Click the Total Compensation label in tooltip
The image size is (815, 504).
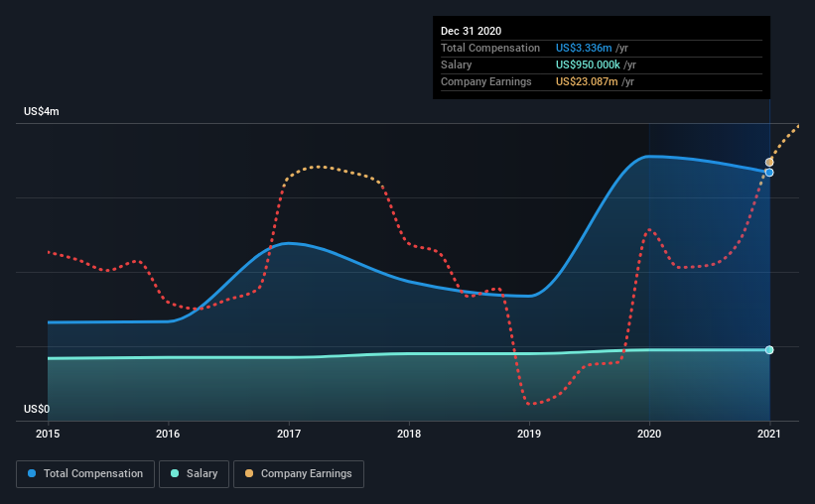pos(490,48)
